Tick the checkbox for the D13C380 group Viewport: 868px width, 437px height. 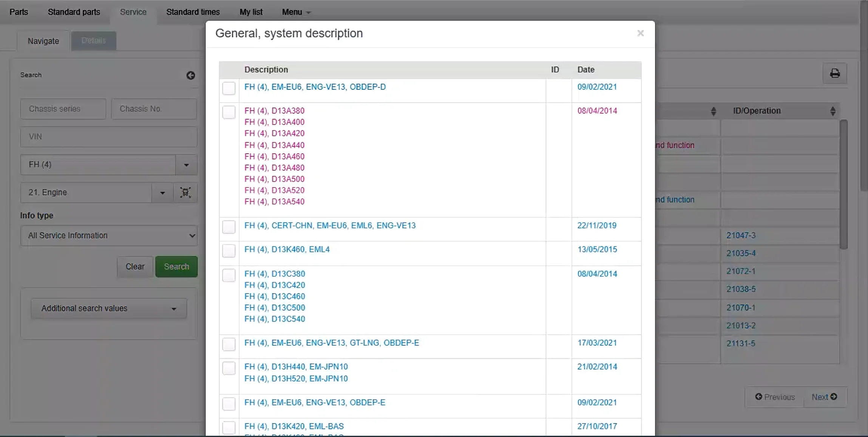point(229,275)
